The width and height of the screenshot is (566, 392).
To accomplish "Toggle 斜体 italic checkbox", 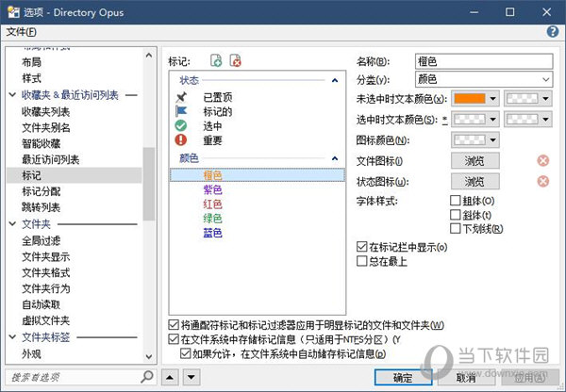I will coord(456,215).
